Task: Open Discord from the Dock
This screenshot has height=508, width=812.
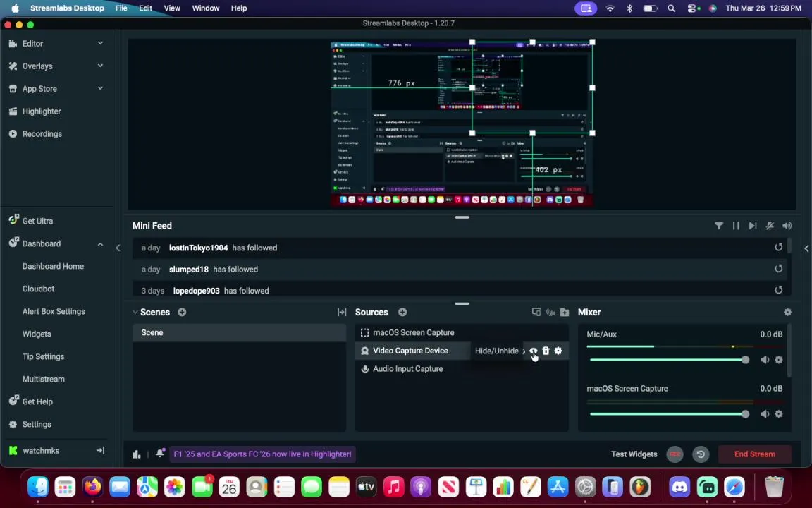Action: [679, 487]
